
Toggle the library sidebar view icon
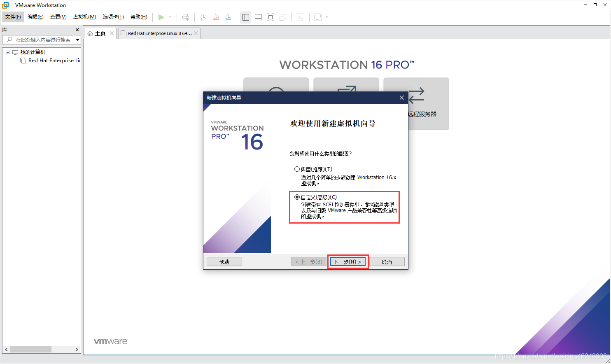(246, 17)
